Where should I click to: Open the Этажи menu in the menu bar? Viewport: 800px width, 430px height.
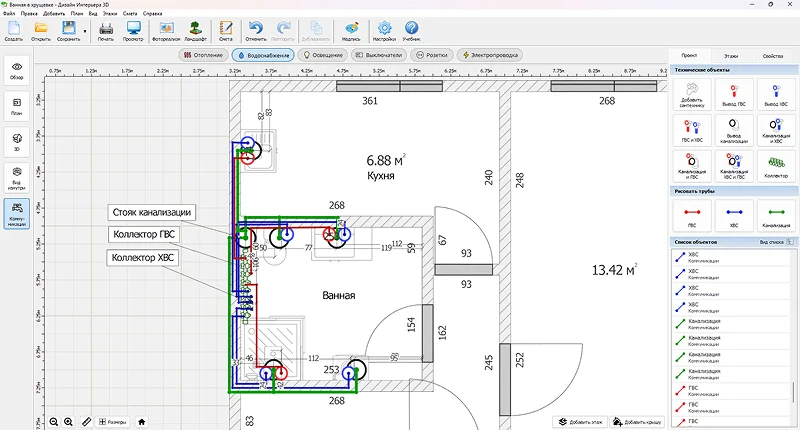110,14
